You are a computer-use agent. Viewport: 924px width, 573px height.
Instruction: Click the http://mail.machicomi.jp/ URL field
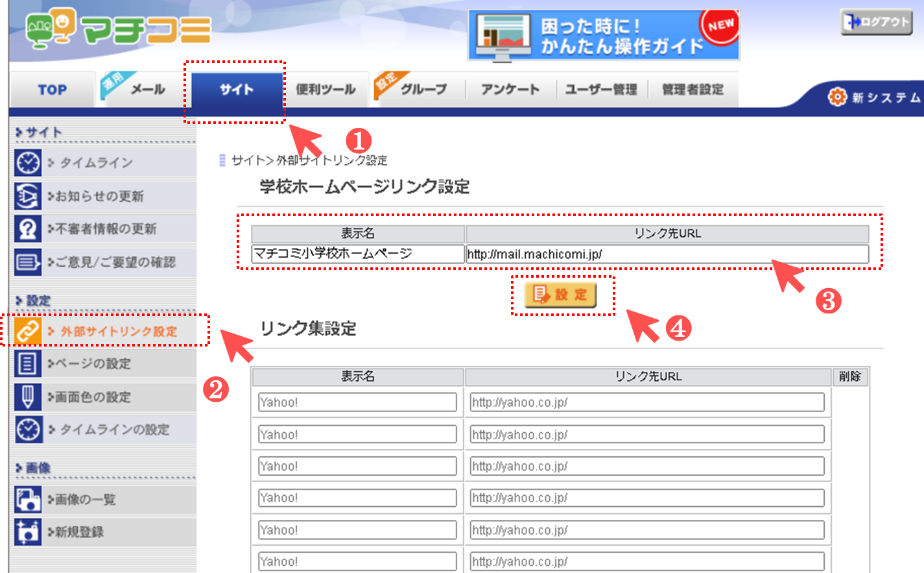click(x=667, y=254)
